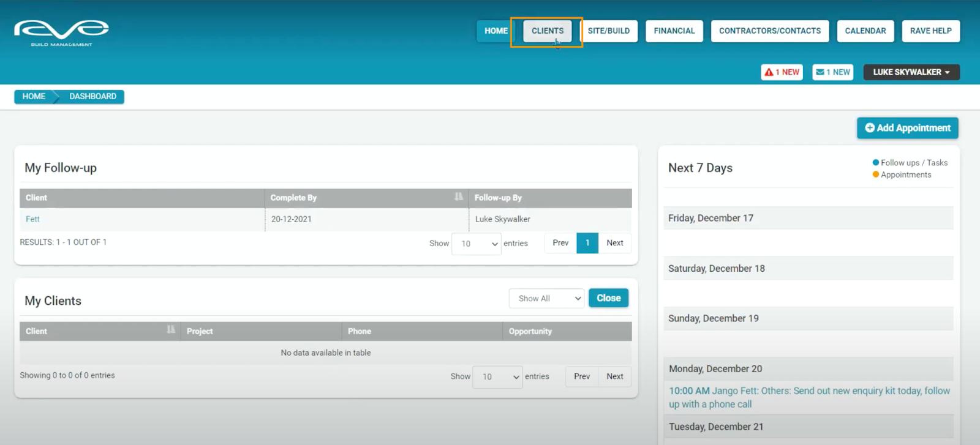Click the Next 7 Days heading
980x445 pixels.
pos(700,168)
